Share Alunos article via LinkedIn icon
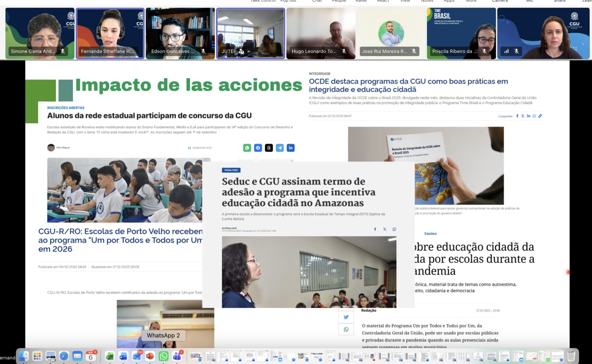Image resolution: width=592 pixels, height=364 pixels. coord(291,148)
